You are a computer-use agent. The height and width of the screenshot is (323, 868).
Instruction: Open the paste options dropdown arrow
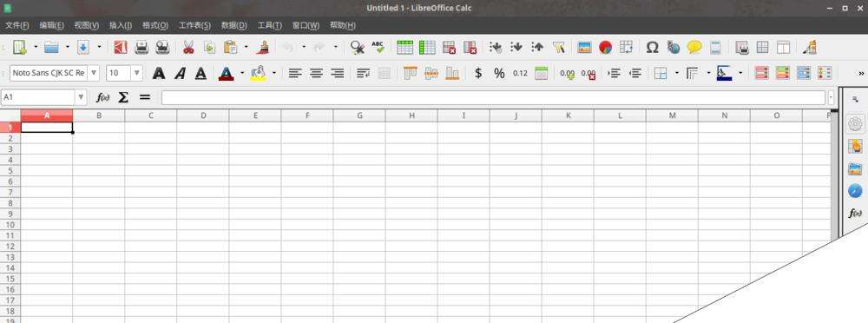click(x=247, y=48)
